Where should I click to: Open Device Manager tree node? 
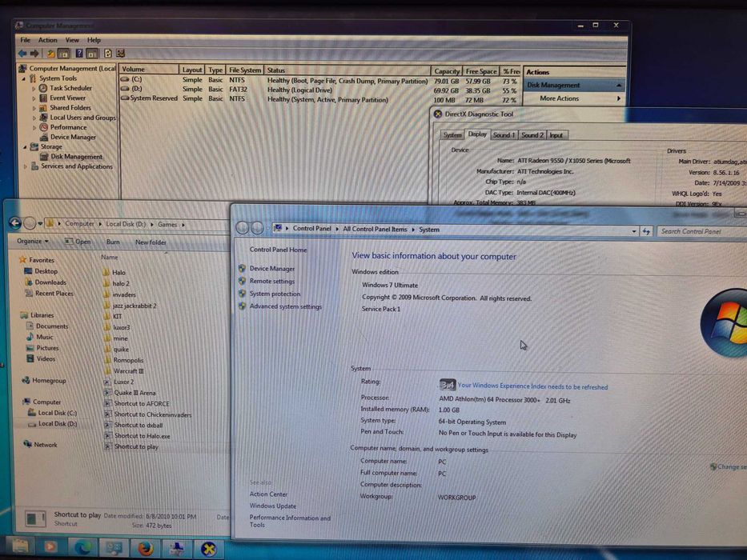tap(73, 137)
